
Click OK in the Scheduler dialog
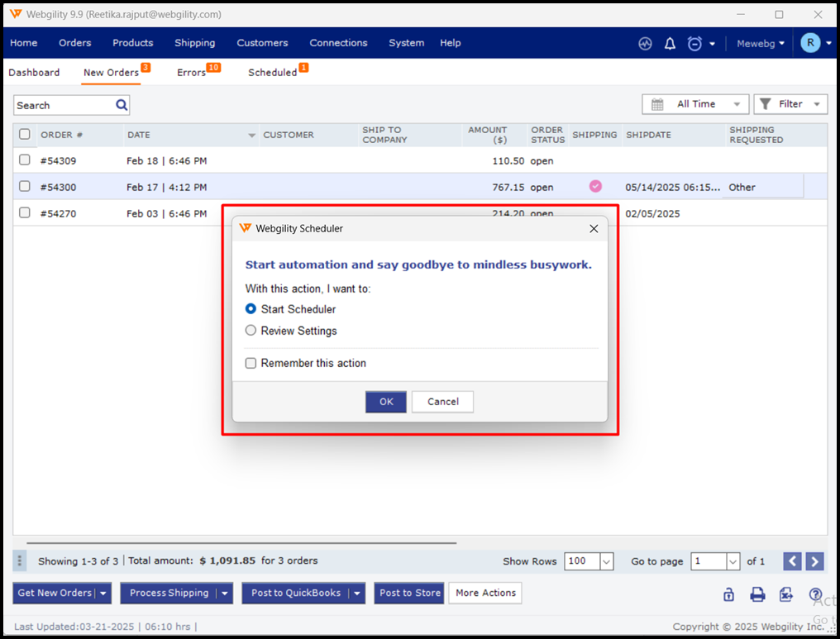pyautogui.click(x=385, y=402)
